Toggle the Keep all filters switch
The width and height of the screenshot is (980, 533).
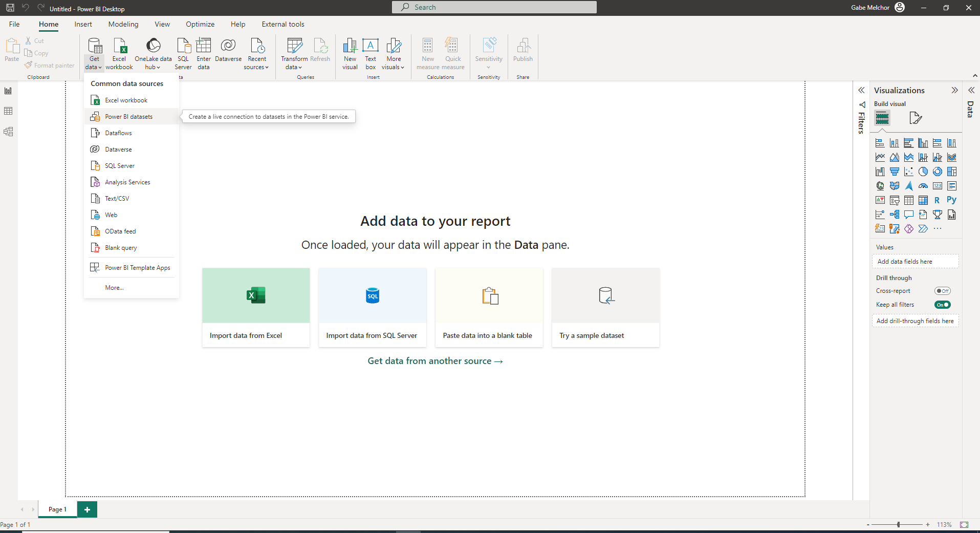[x=942, y=305]
